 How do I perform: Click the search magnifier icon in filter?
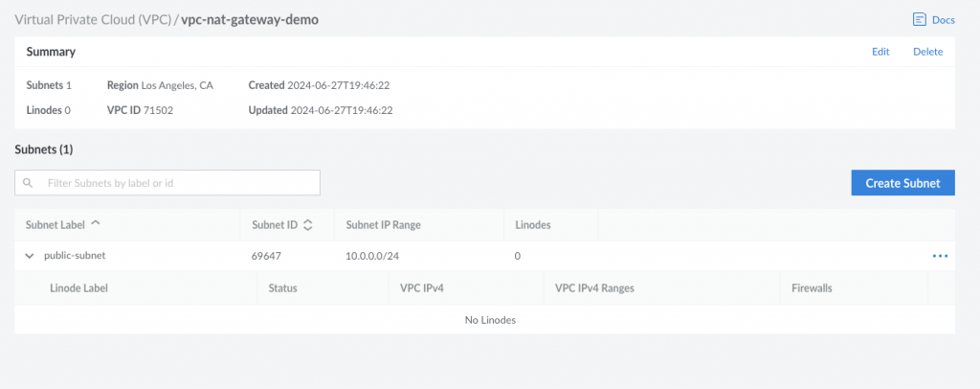point(29,183)
